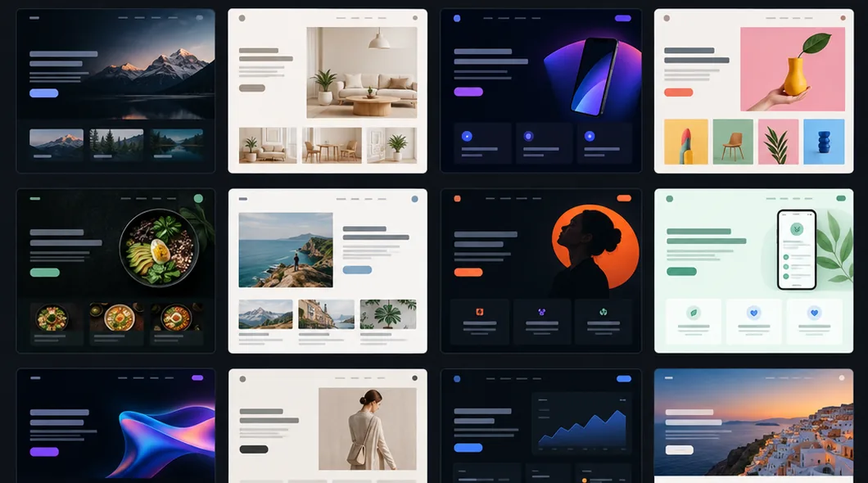Screen dimensions: 868x483
Task: Click the orange pill button in silhouette card header
Action: point(624,198)
